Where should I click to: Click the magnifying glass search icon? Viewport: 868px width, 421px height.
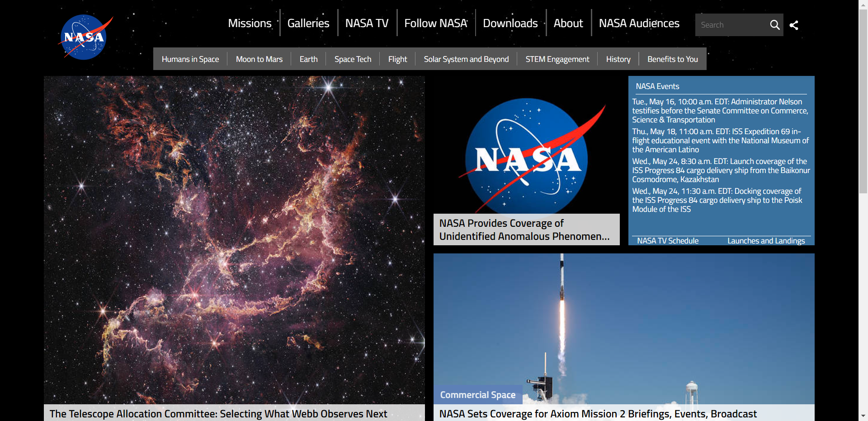coord(774,25)
